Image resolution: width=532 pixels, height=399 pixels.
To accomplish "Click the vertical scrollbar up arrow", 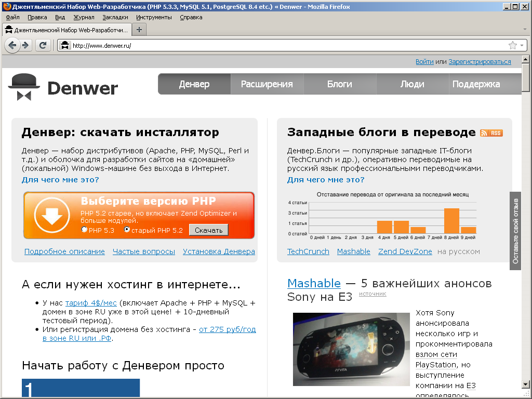I will pos(526,59).
